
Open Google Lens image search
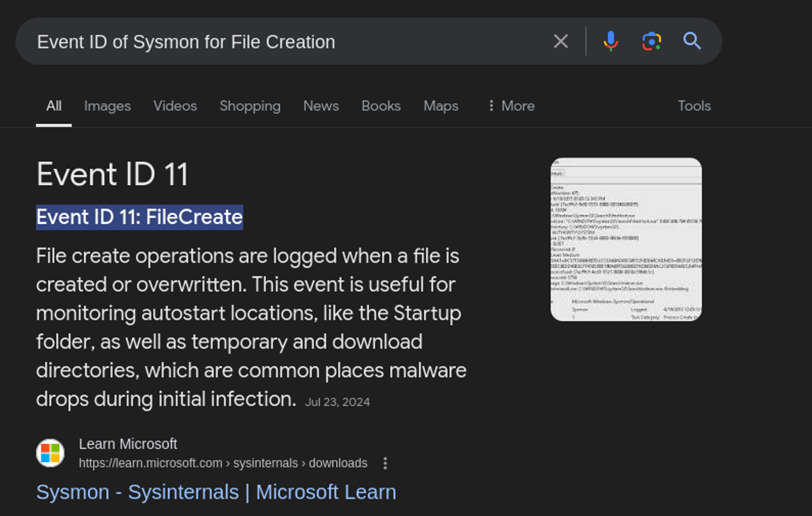[651, 41]
